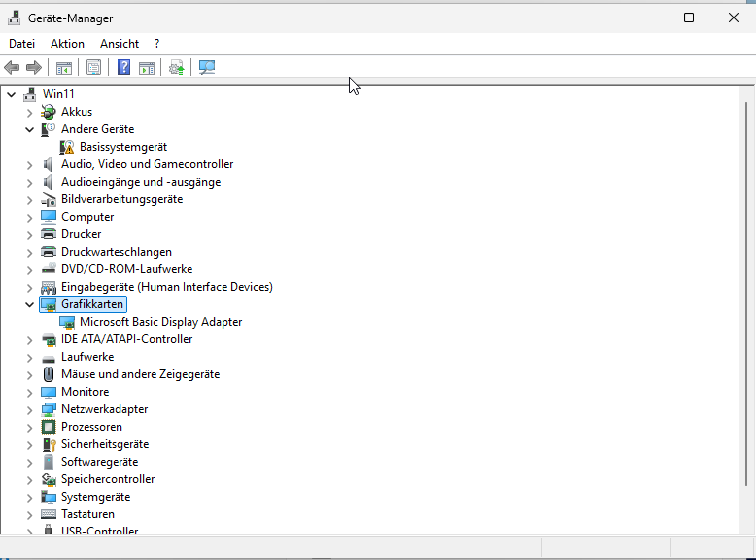Click the Mäuse mouse icon
756x560 pixels.
[49, 374]
